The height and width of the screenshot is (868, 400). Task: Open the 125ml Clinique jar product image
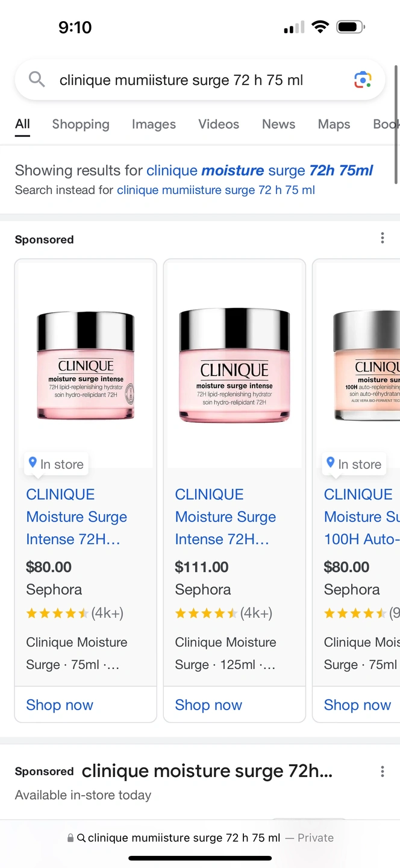click(x=234, y=365)
